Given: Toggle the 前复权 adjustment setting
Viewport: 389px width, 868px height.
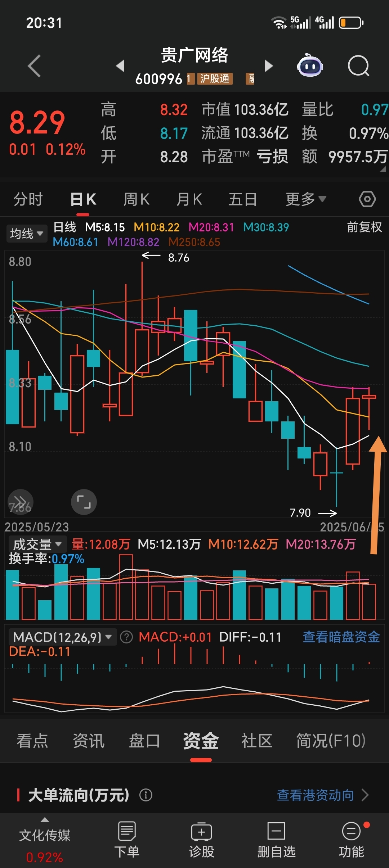Looking at the screenshot, I should (x=365, y=227).
